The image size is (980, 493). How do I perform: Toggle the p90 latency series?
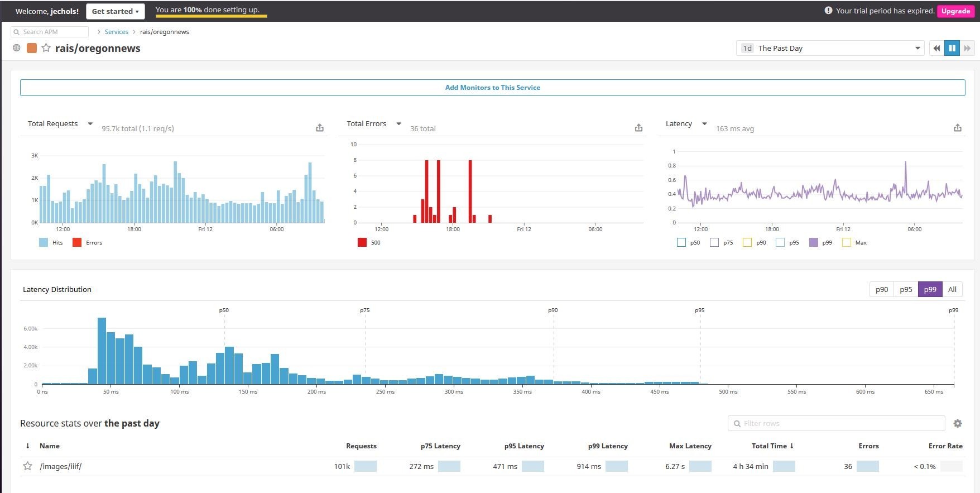coord(747,242)
